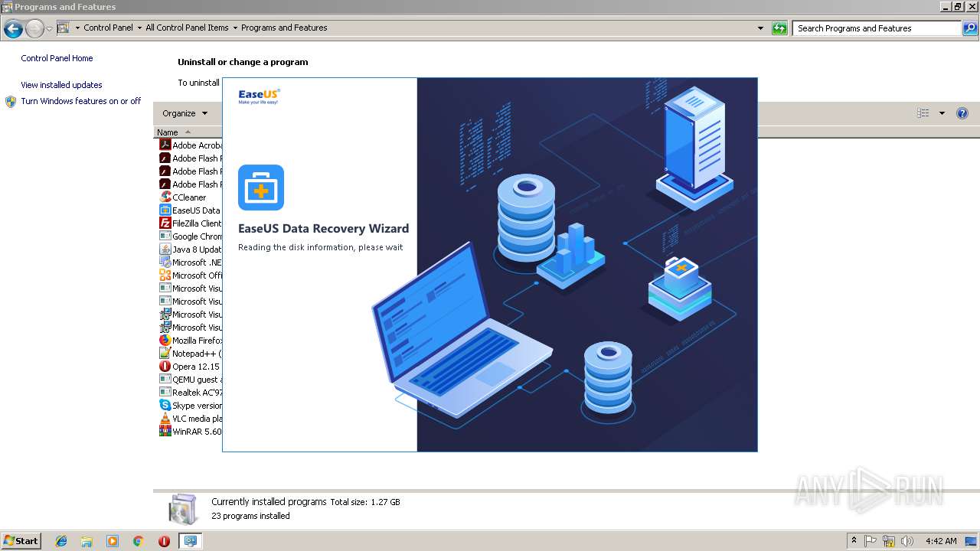Click the EaseUS toolbox icon on the splash
Image resolution: width=980 pixels, height=551 pixels.
[x=261, y=187]
